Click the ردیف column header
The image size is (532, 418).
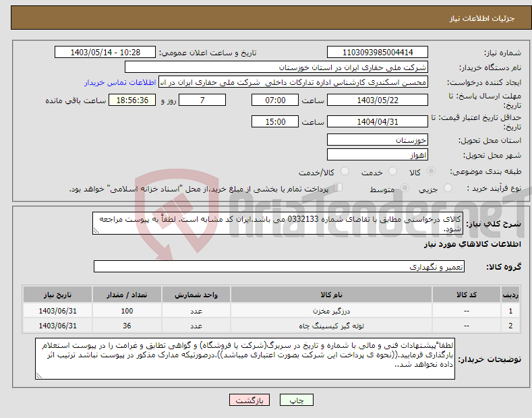(x=510, y=295)
